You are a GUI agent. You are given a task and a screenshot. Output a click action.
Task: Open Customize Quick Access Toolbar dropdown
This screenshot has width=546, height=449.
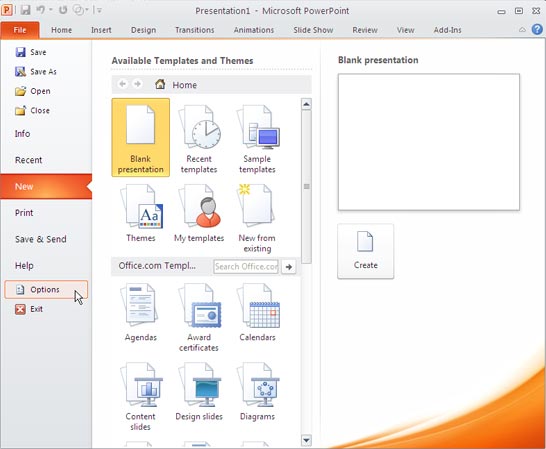click(x=99, y=10)
